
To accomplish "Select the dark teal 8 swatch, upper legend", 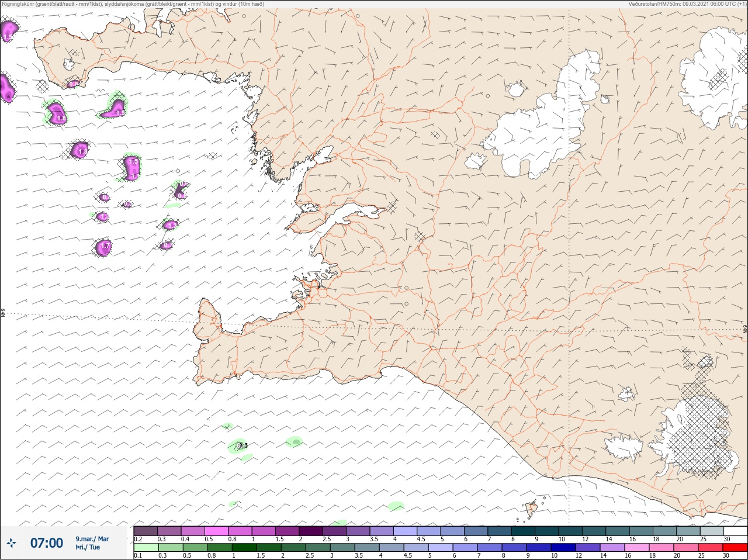I will pos(523,531).
